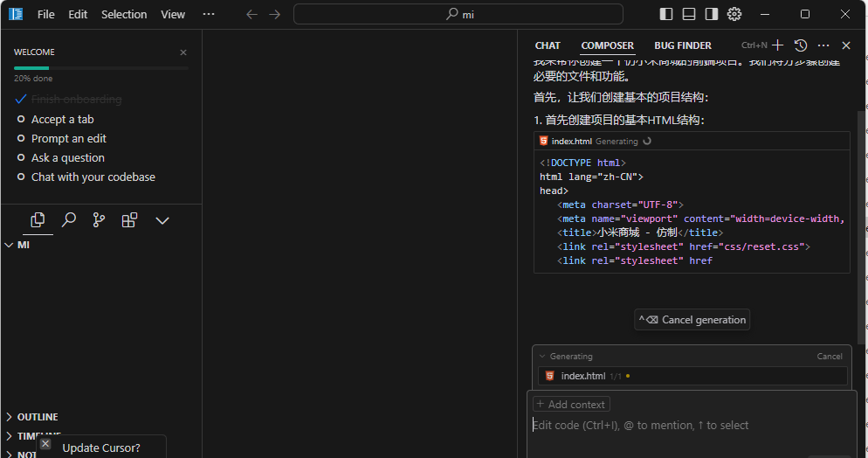Open the Source Control view

click(x=99, y=220)
